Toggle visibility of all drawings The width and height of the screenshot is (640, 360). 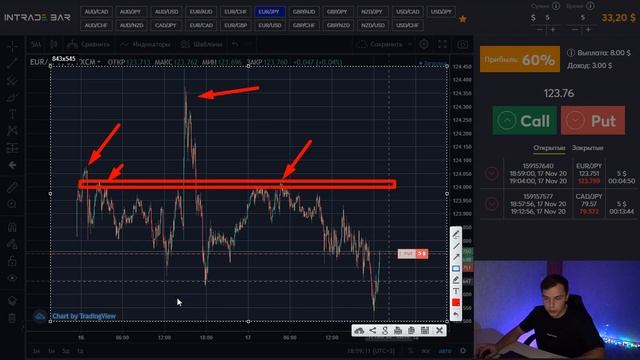pos(12,278)
